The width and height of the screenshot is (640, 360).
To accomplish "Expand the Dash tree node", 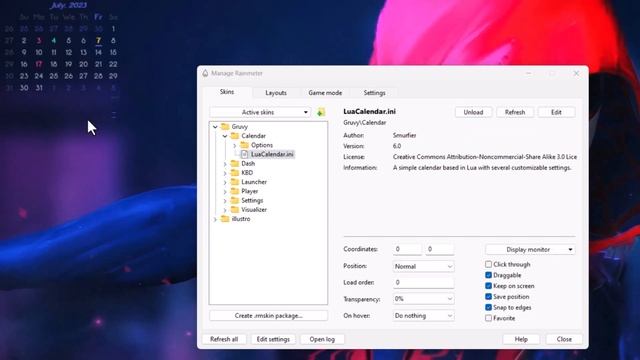I will 225,164.
